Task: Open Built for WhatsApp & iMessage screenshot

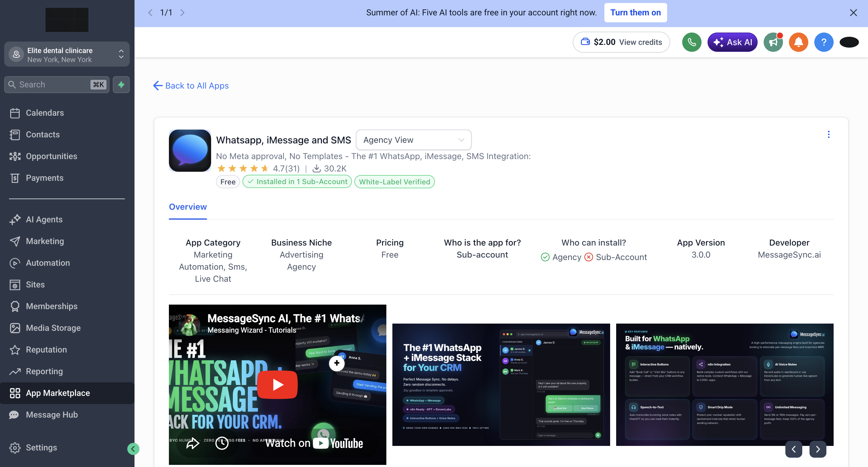Action: click(724, 384)
